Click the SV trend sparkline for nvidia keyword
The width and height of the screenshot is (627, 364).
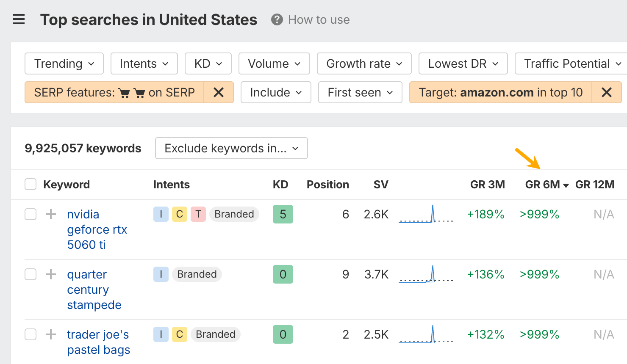pyautogui.click(x=426, y=214)
